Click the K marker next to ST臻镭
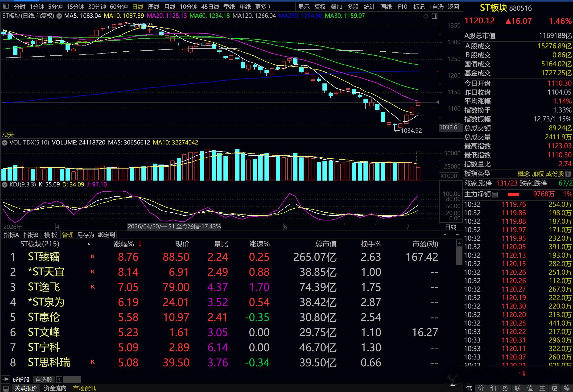 (x=93, y=257)
